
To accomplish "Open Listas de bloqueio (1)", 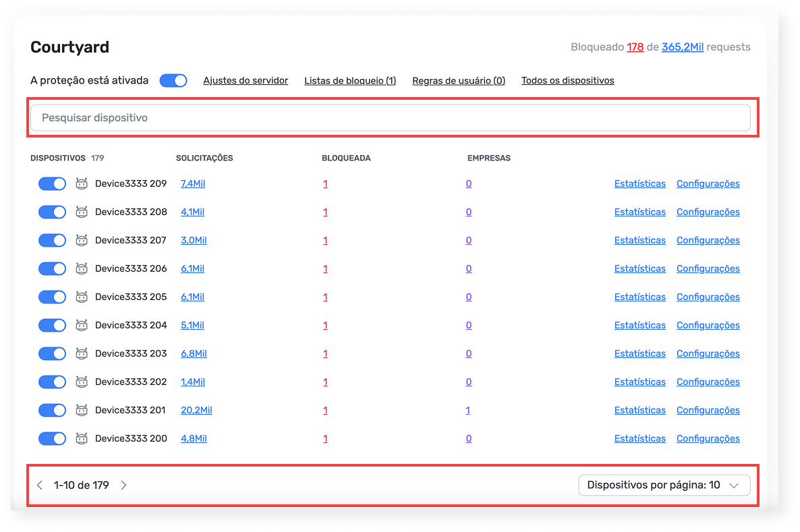I will pyautogui.click(x=350, y=81).
